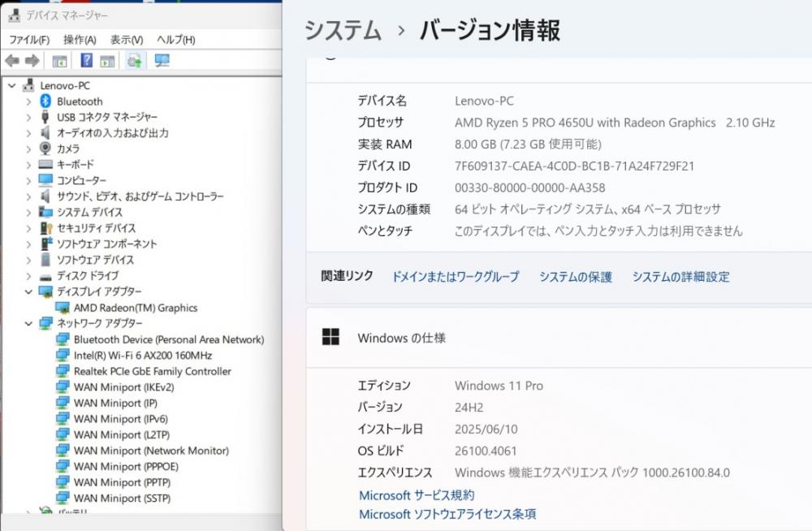The height and width of the screenshot is (531, 812).
Task: Click the camera (カメラ) device icon
Action: [46, 149]
